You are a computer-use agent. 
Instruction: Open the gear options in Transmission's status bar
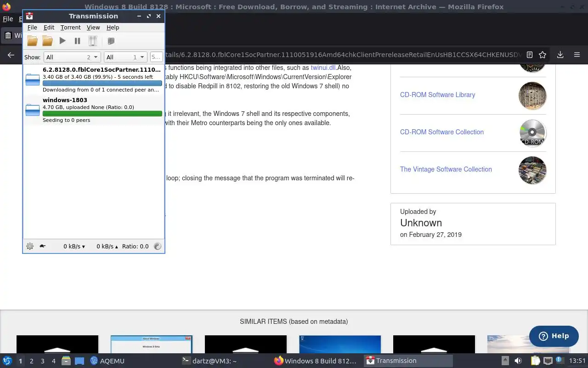[30, 246]
